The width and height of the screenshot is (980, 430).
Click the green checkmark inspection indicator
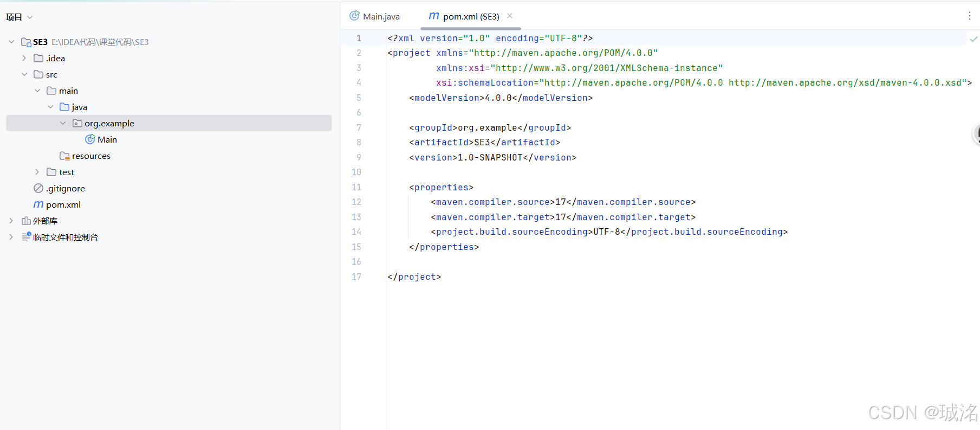pyautogui.click(x=973, y=38)
